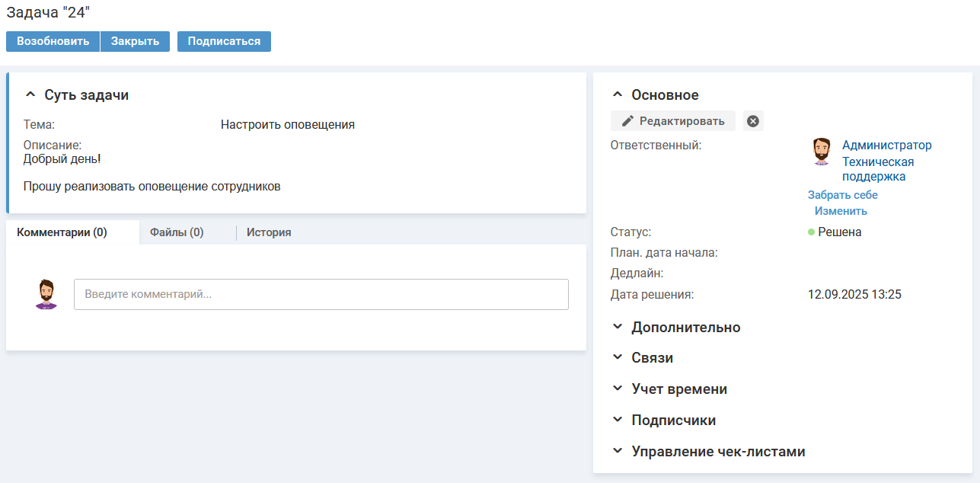Screen dimensions: 980x483
Task: Expand the Управление чек-листами section
Action: point(618,451)
